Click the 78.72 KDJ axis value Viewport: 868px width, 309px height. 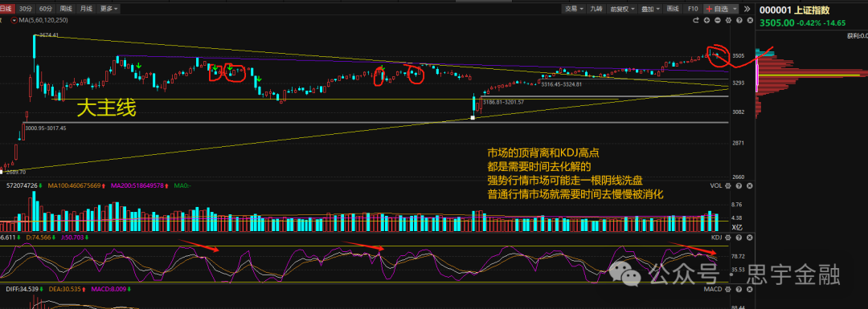point(739,257)
